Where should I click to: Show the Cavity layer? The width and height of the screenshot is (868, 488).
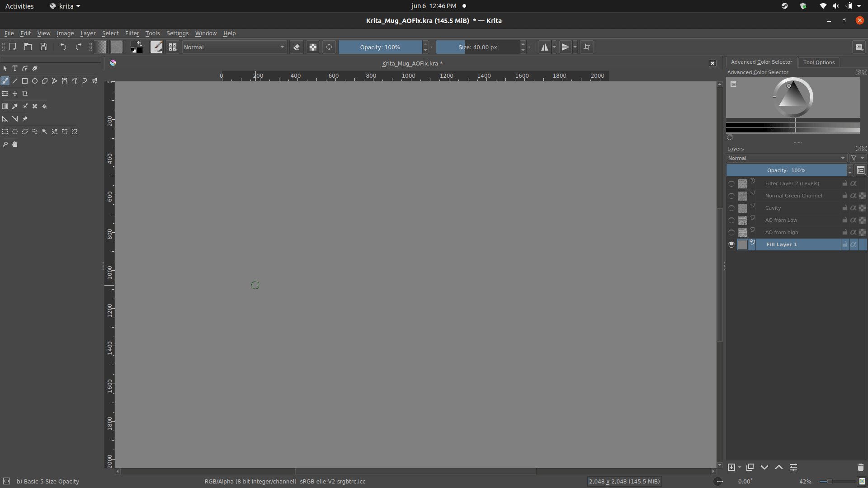pyautogui.click(x=731, y=208)
